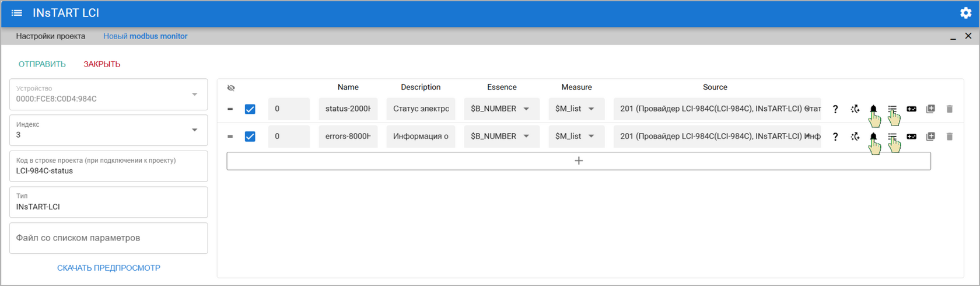Image resolution: width=980 pixels, height=286 pixels.
Task: Grab the reorder handle of the status-2000H row
Action: (x=230, y=109)
